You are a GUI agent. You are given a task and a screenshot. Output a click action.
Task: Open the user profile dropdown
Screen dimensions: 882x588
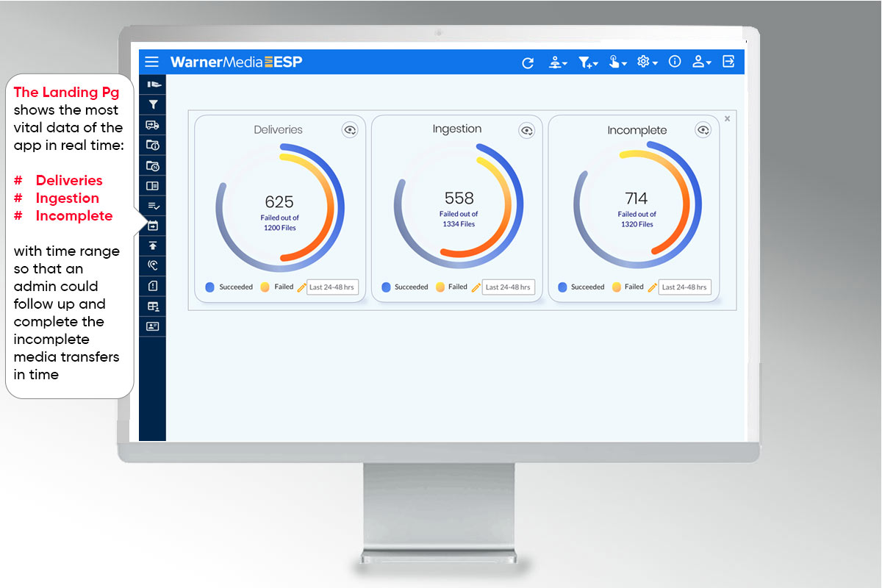pos(701,62)
